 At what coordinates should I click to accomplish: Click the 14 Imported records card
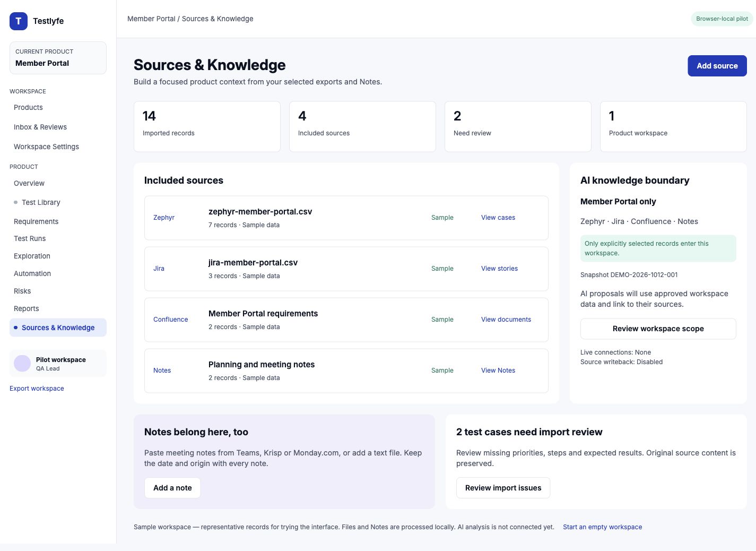[207, 126]
